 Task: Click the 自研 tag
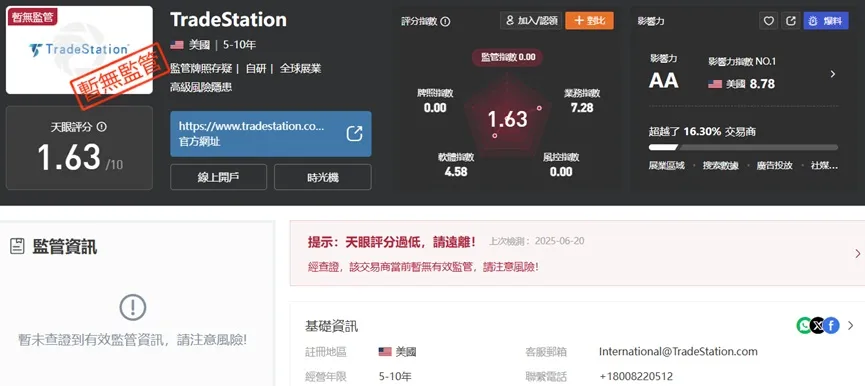pyautogui.click(x=256, y=68)
